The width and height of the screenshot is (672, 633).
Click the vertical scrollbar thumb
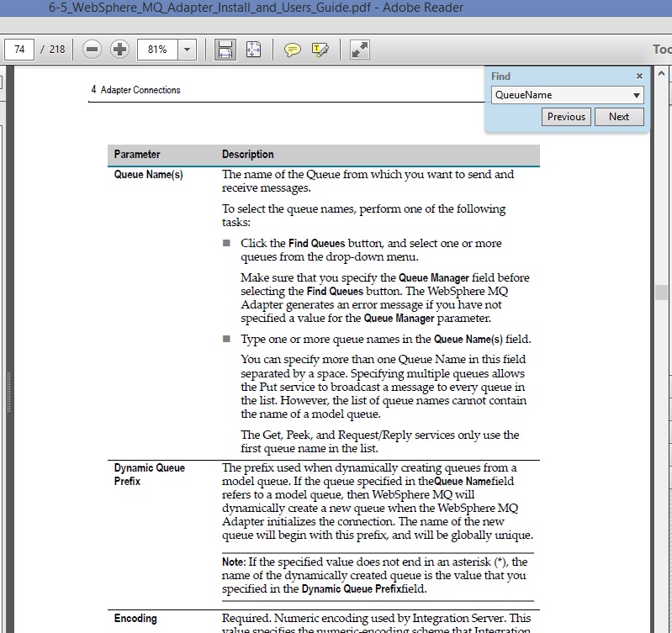(661, 293)
